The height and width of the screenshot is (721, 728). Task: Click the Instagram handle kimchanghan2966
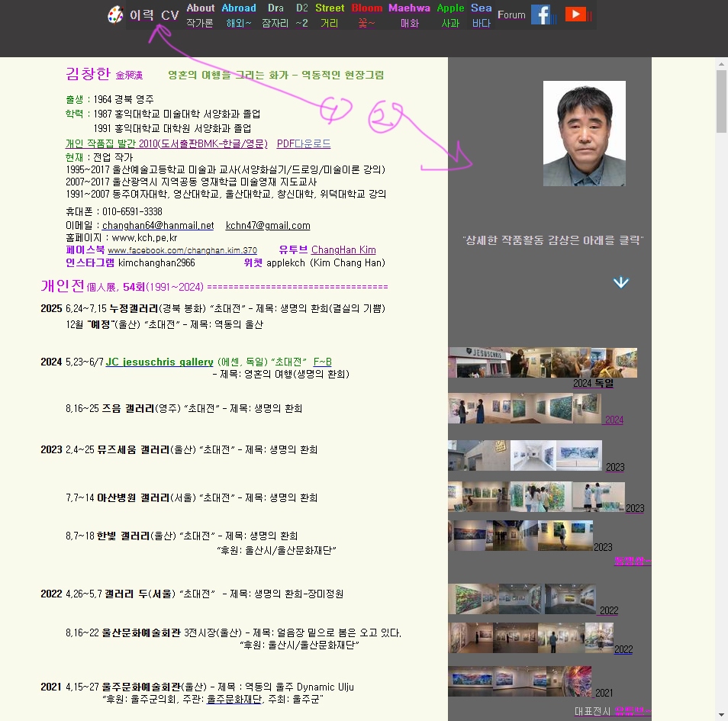point(156,262)
